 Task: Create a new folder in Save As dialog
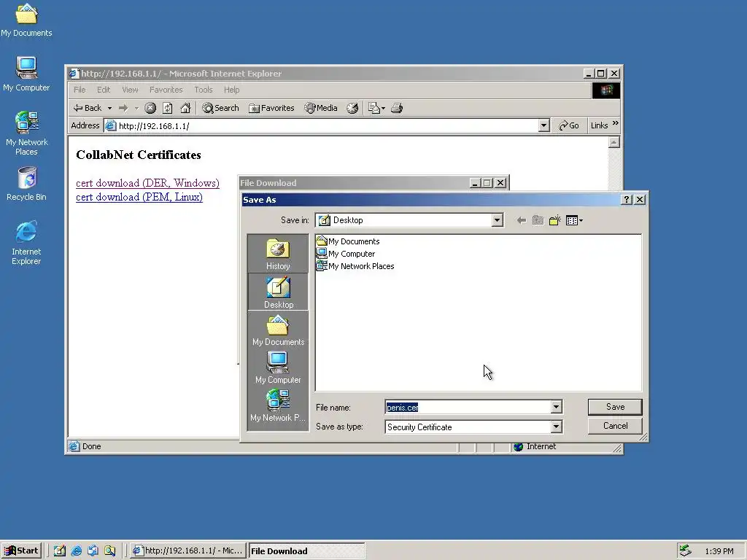click(554, 220)
